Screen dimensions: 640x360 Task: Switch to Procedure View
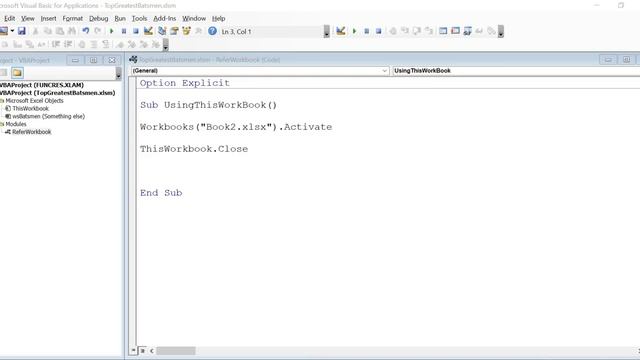pyautogui.click(x=133, y=351)
